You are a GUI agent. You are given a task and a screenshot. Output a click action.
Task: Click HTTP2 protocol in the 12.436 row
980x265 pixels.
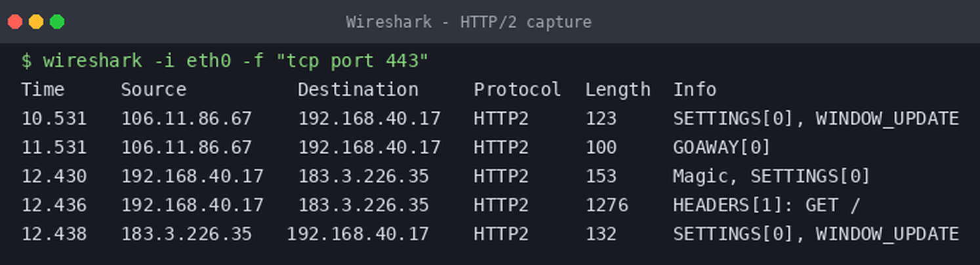(501, 205)
